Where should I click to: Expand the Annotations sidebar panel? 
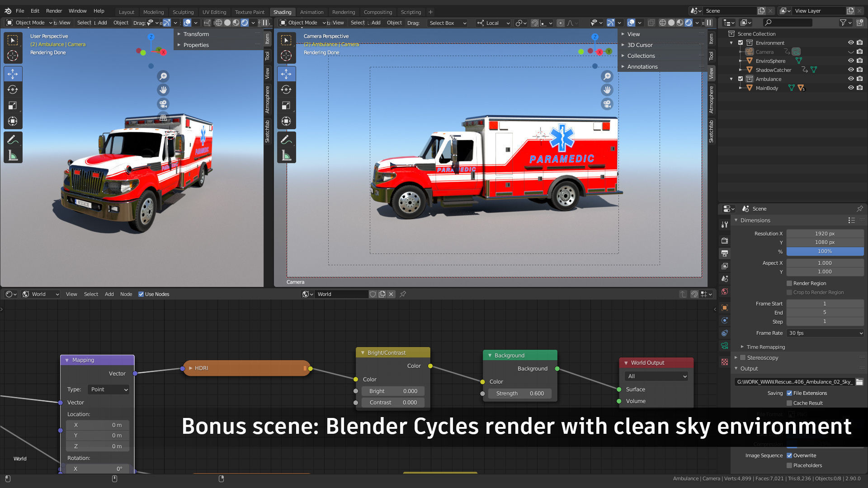click(x=642, y=67)
